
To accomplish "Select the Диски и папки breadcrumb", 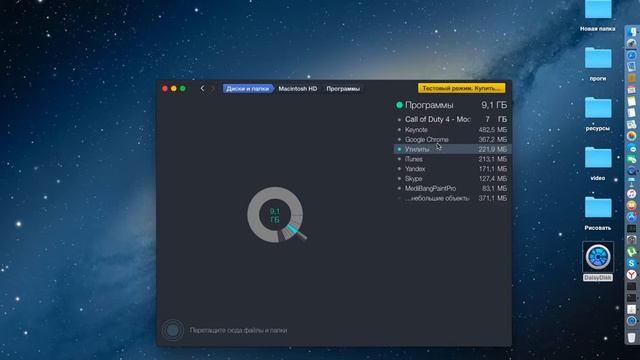I will [248, 89].
